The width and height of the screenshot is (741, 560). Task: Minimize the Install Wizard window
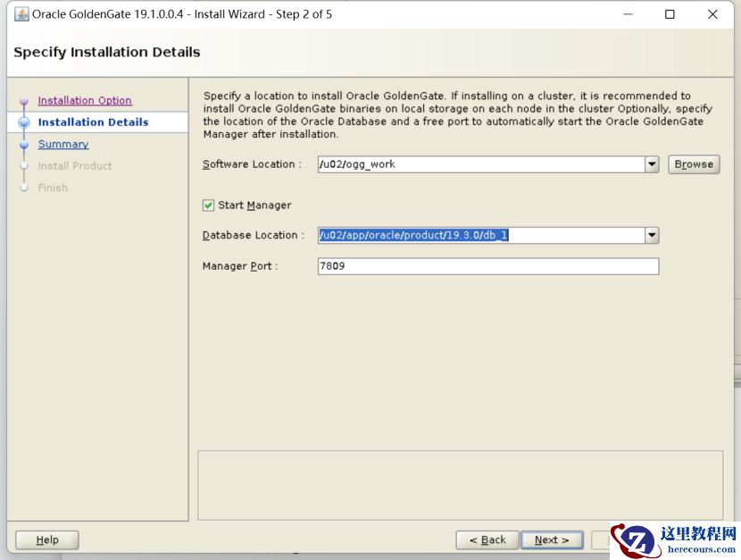(628, 14)
